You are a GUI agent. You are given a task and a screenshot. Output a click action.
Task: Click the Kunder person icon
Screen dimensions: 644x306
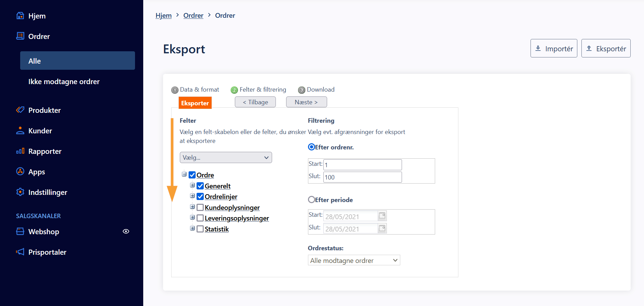(x=20, y=130)
